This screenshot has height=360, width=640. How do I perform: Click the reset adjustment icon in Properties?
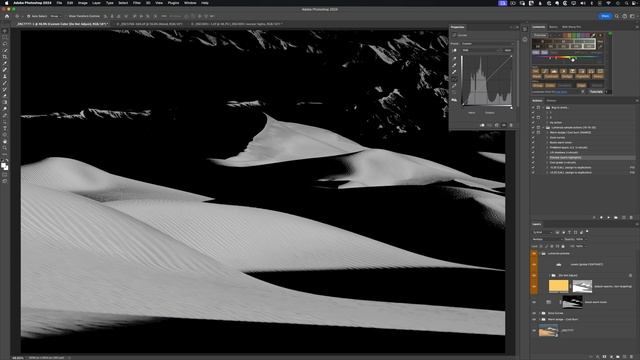497,125
